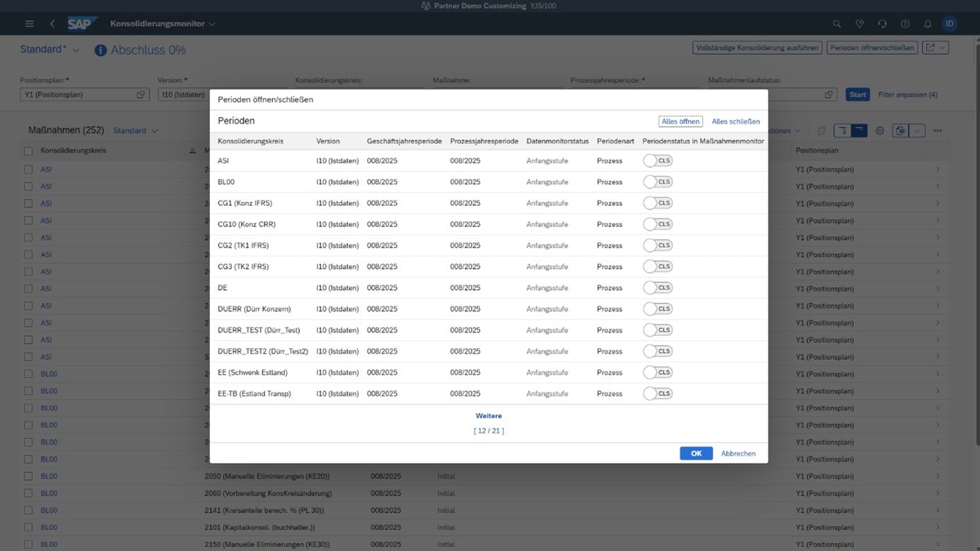980x551 pixels.
Task: Toggle switch for CG1 (Konz IFRS)
Action: tap(658, 203)
